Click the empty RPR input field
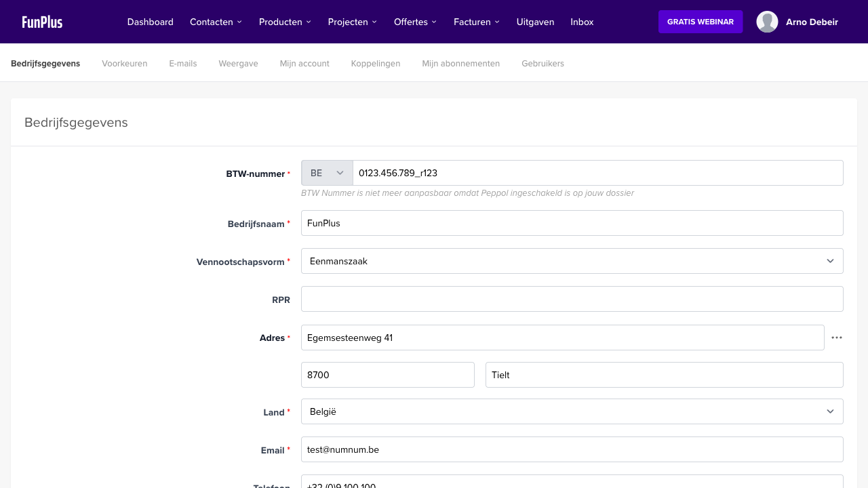The width and height of the screenshot is (868, 488). point(572,299)
